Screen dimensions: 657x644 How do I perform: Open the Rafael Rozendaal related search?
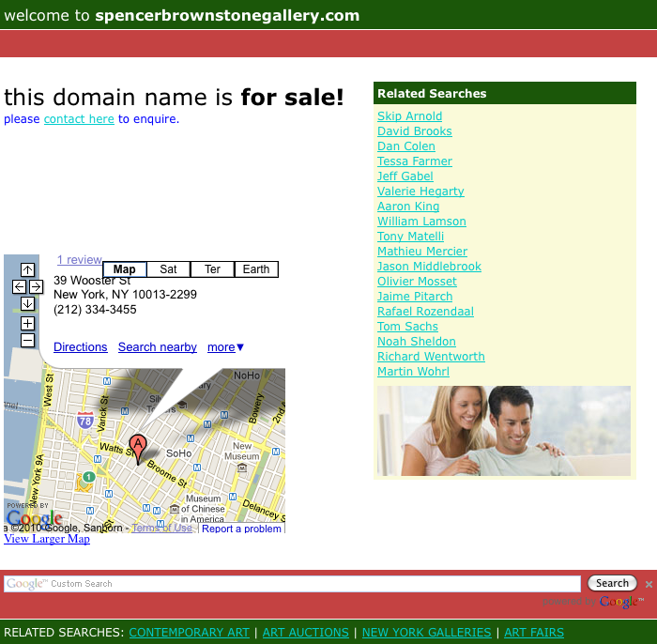[425, 312]
